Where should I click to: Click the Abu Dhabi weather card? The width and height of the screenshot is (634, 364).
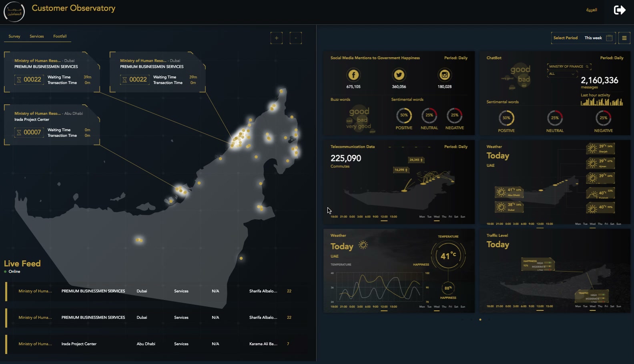pos(509,192)
